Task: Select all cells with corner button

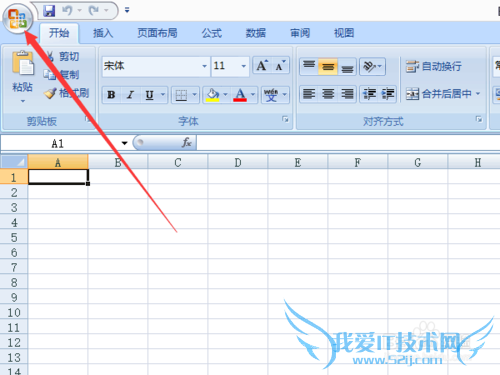Action: [x=14, y=162]
